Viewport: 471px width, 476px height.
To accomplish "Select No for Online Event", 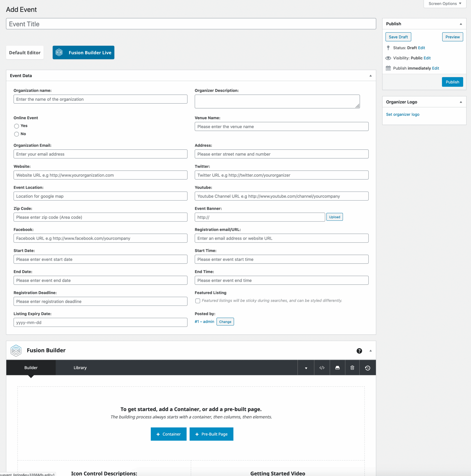I will pos(17,134).
